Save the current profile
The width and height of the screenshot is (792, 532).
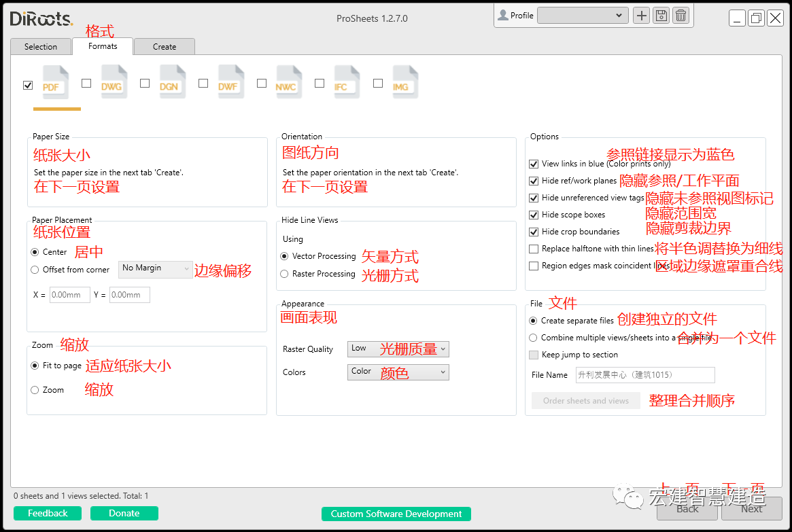coord(661,16)
